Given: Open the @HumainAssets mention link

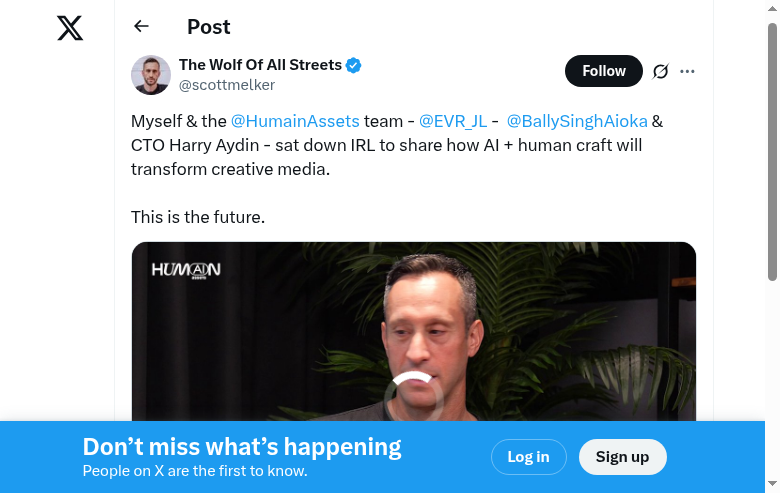Looking at the screenshot, I should pos(295,121).
